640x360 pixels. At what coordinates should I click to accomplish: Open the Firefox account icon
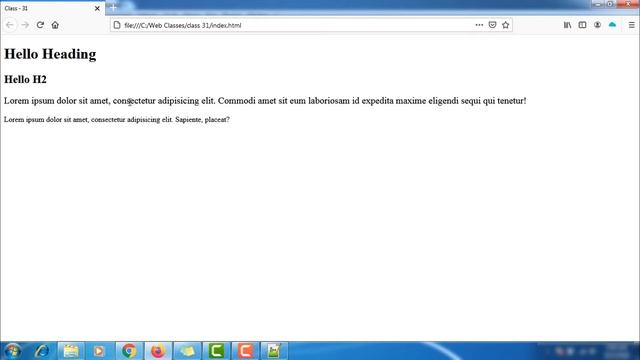pos(597,25)
